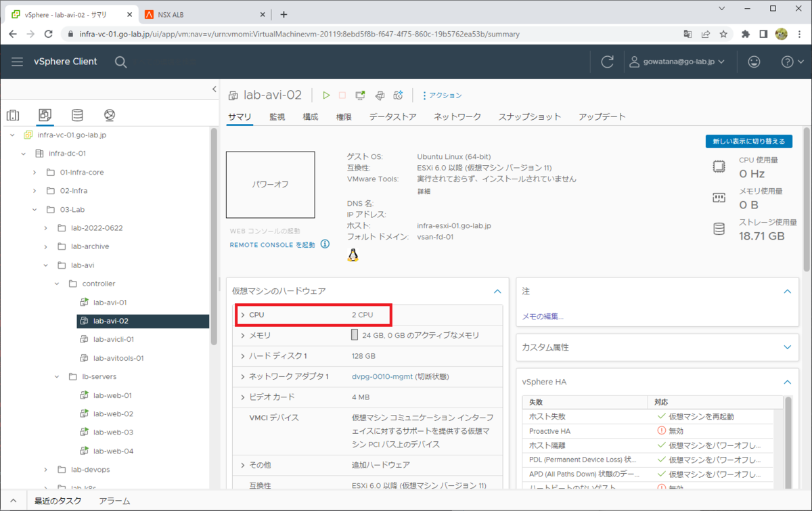Viewport: 812px width, 511px height.
Task: Launch console icon in the VM toolbar
Action: coord(361,95)
